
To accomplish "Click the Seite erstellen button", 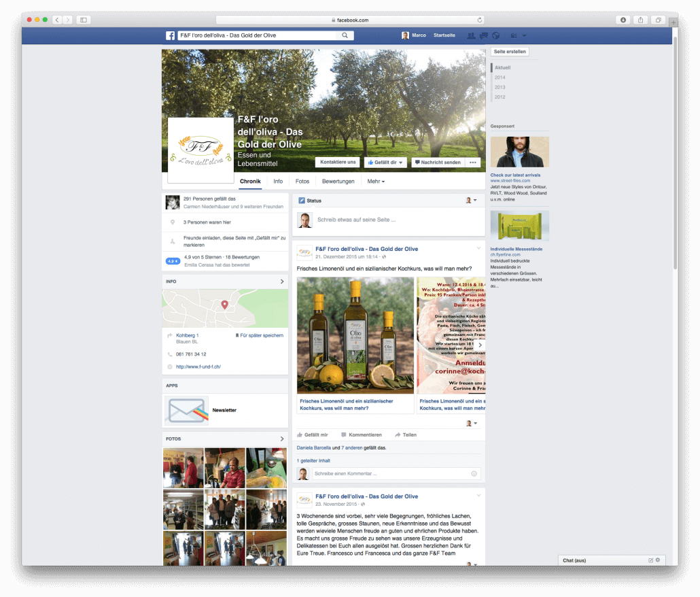I will point(510,52).
